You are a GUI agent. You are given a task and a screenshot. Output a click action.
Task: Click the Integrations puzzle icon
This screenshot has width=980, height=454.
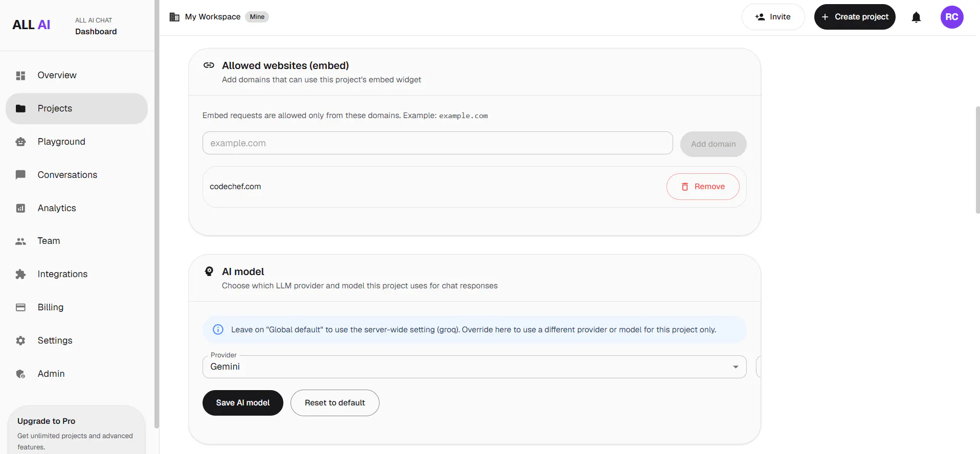point(20,274)
